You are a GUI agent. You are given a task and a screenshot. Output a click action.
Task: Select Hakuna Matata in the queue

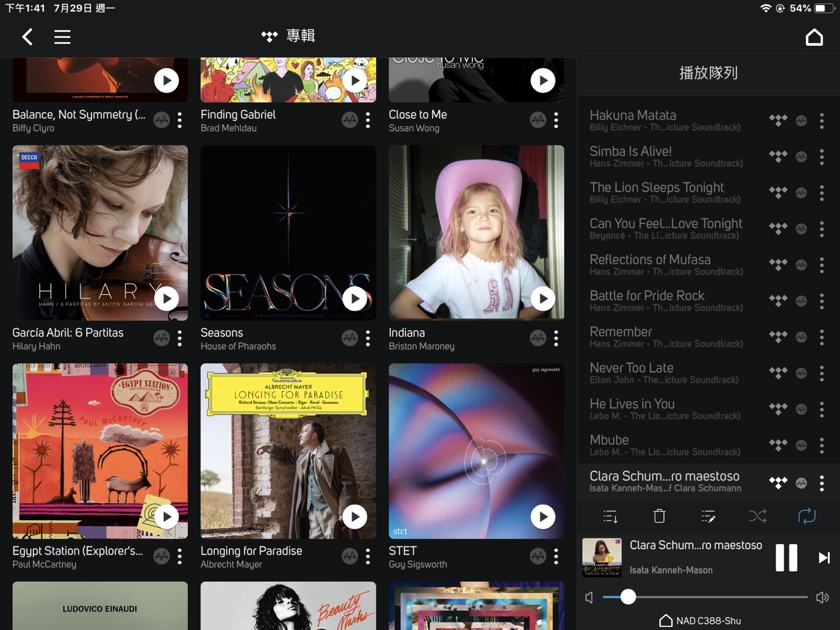(x=708, y=120)
